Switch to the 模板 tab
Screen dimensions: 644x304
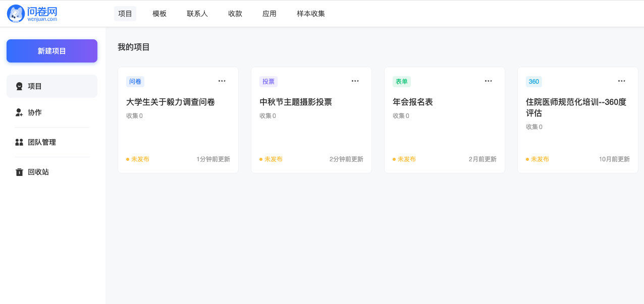click(159, 14)
